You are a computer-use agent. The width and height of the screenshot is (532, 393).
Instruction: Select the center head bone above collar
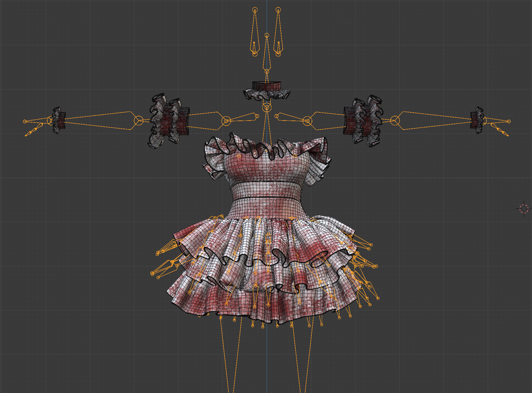click(267, 53)
